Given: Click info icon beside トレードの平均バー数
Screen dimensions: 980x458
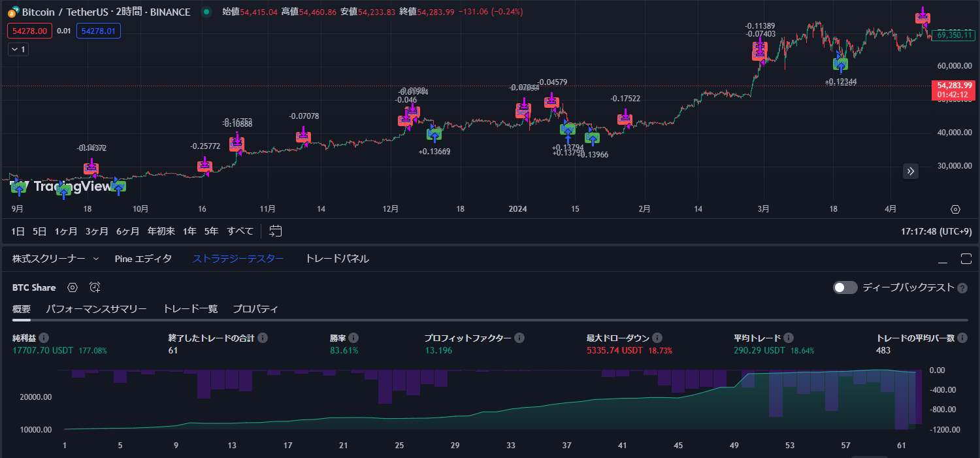Looking at the screenshot, I should tap(963, 338).
